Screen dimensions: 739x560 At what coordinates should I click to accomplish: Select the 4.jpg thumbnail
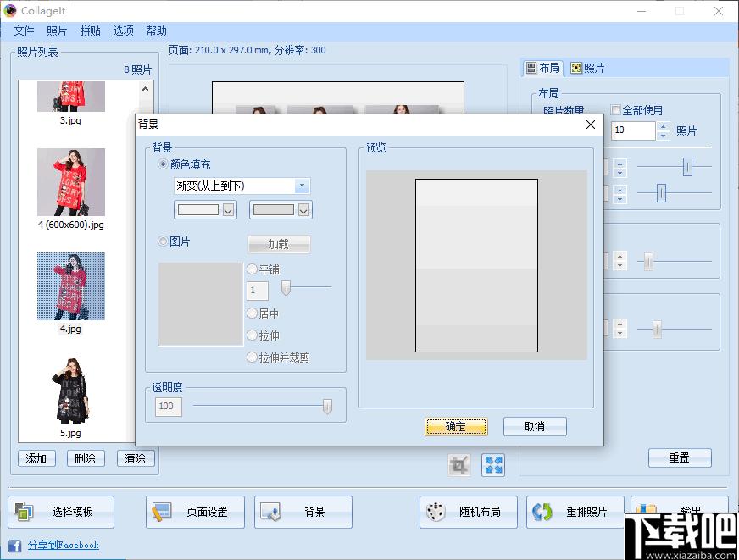point(70,286)
